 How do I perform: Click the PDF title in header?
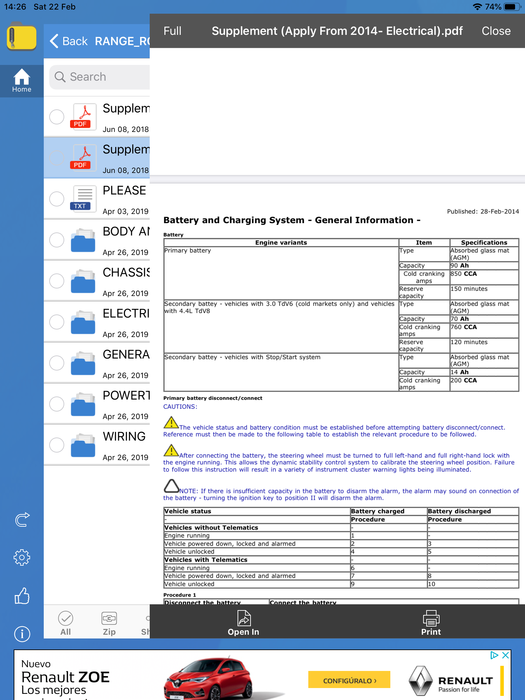(x=337, y=31)
